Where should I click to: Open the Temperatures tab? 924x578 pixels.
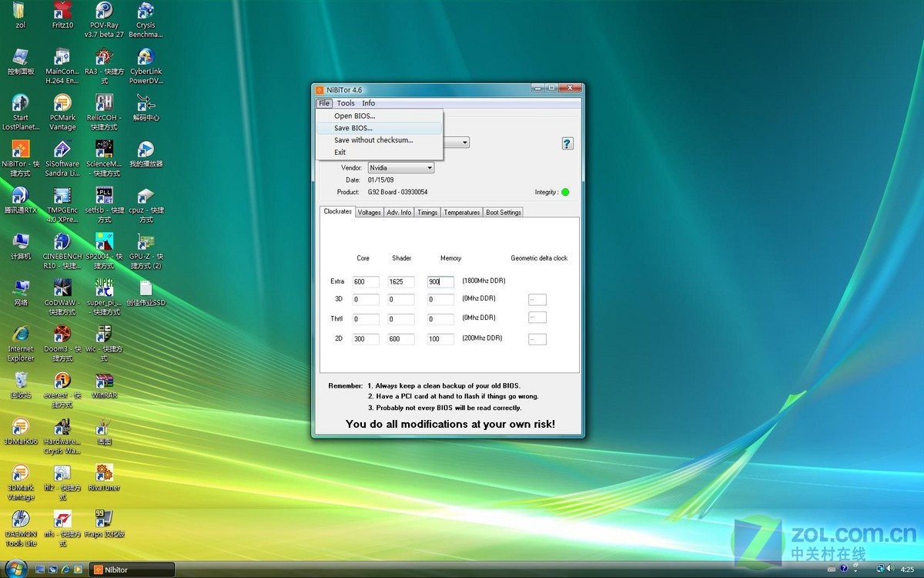coord(462,213)
